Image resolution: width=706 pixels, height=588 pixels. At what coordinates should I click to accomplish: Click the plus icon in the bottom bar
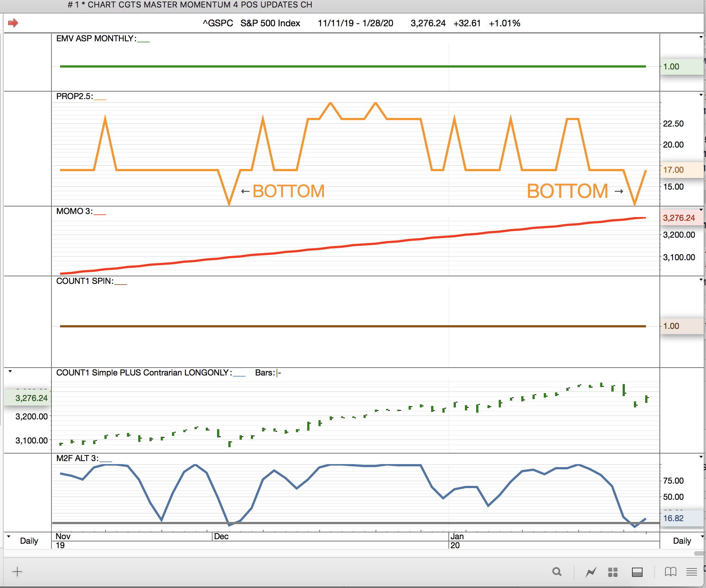point(17,572)
